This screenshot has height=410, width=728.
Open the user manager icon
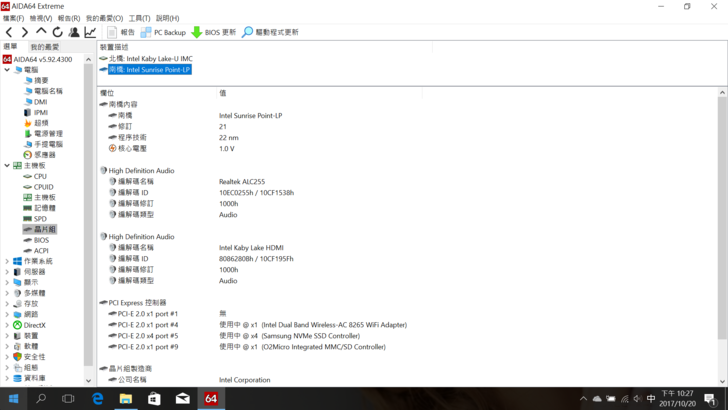[74, 32]
